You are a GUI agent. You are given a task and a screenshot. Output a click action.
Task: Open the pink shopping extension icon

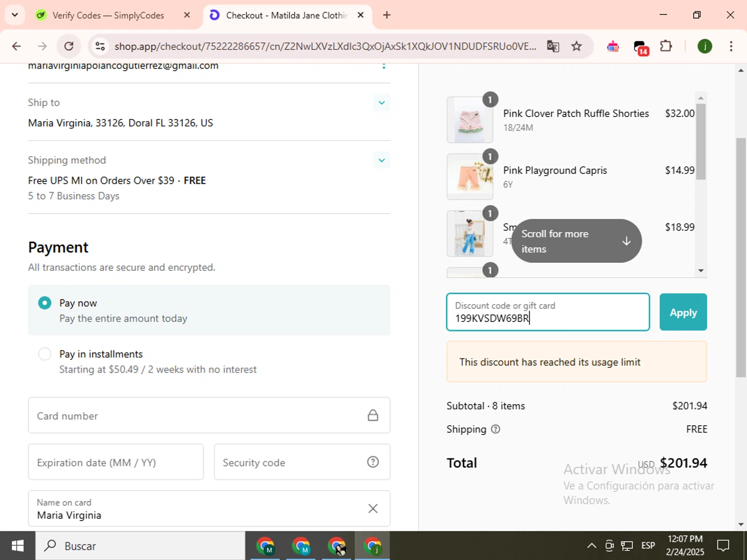pyautogui.click(x=613, y=46)
